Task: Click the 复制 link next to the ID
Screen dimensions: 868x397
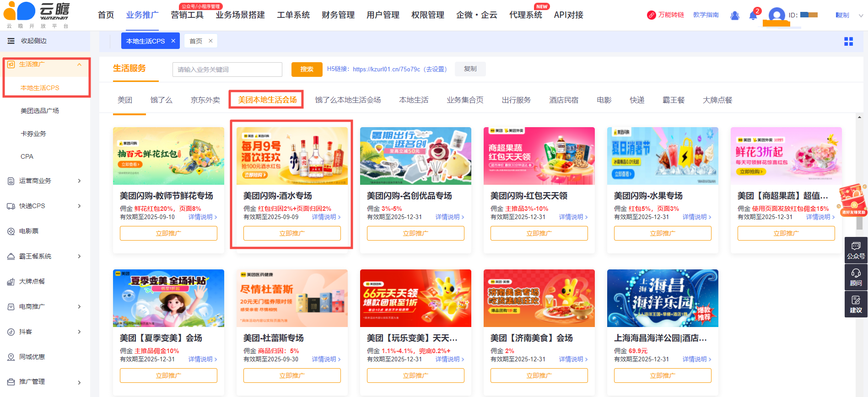Action: [x=842, y=15]
